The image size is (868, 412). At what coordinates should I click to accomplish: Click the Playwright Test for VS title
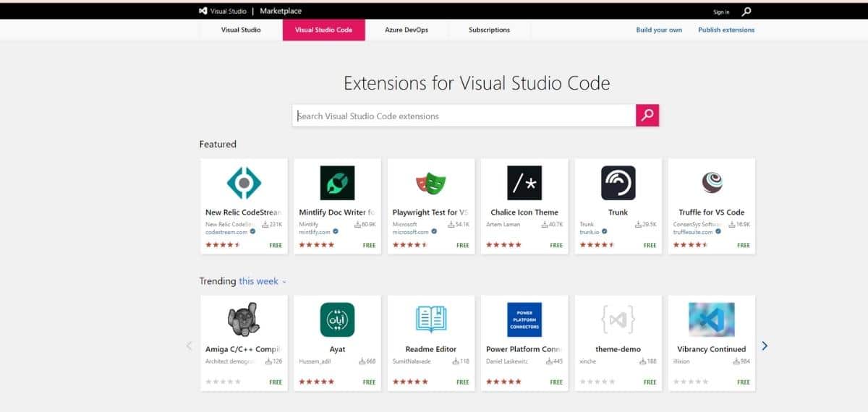[x=430, y=213]
